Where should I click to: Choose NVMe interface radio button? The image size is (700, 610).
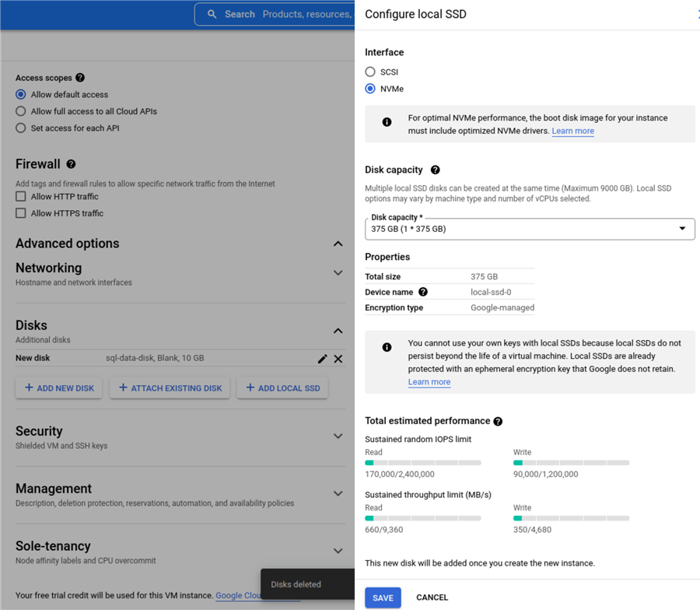tap(370, 89)
